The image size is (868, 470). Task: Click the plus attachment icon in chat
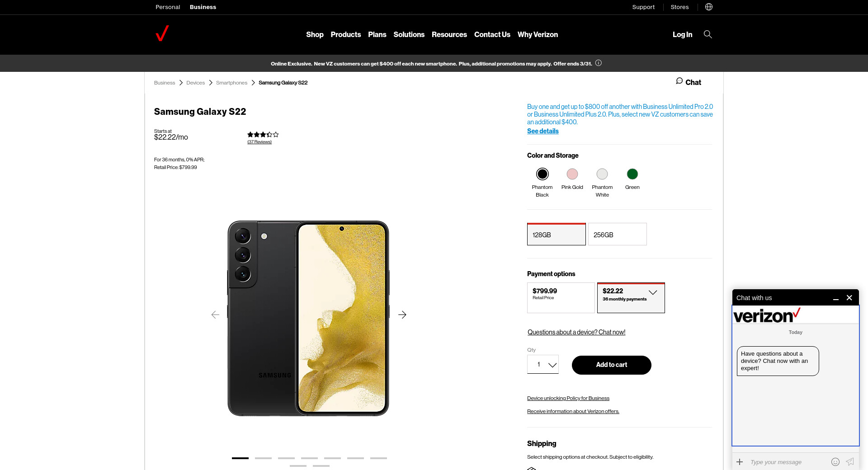[x=740, y=462]
